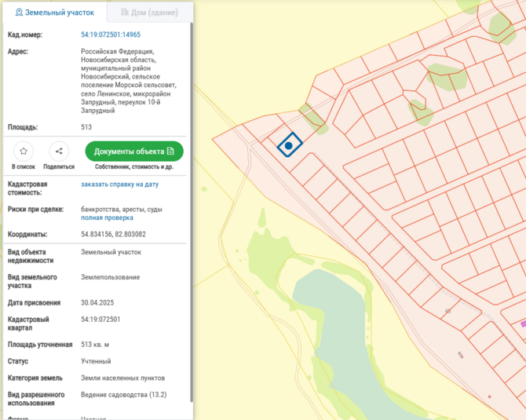Click the Поделиться share icon
The image size is (526, 420).
59,152
